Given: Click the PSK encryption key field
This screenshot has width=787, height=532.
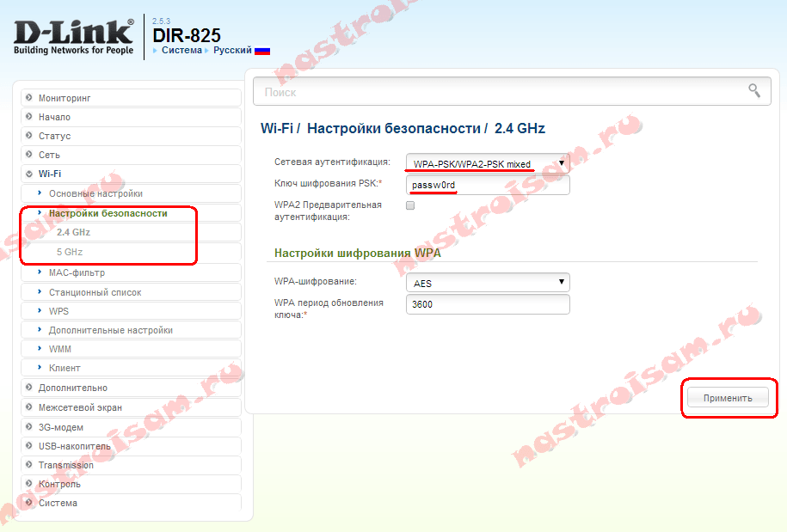Looking at the screenshot, I should click(487, 185).
